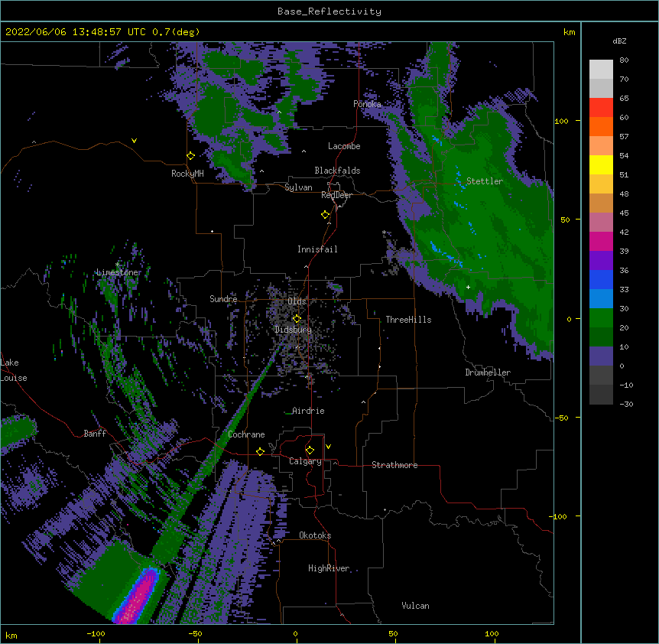
Task: Click the Stettler label
Action: tap(485, 181)
